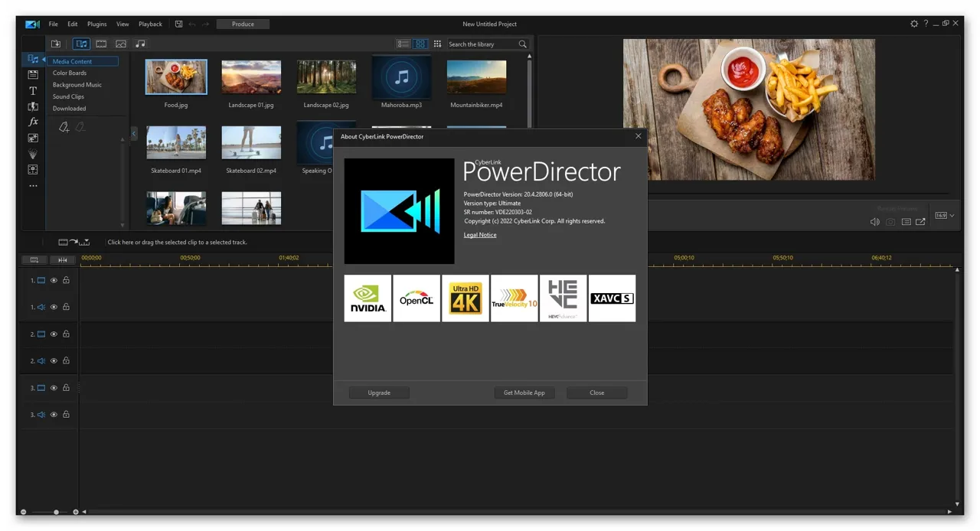The height and width of the screenshot is (531, 980).
Task: Lock audio track 2
Action: coord(66,360)
